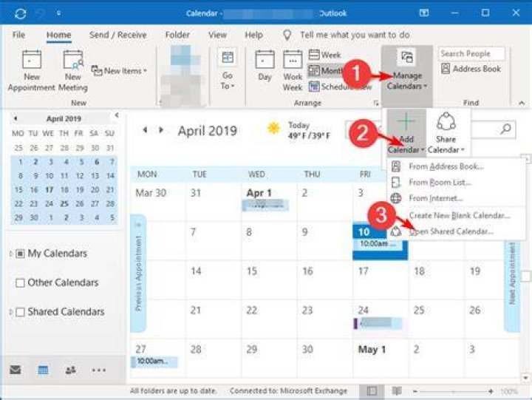Choose From Address Book menu entry

(x=446, y=166)
